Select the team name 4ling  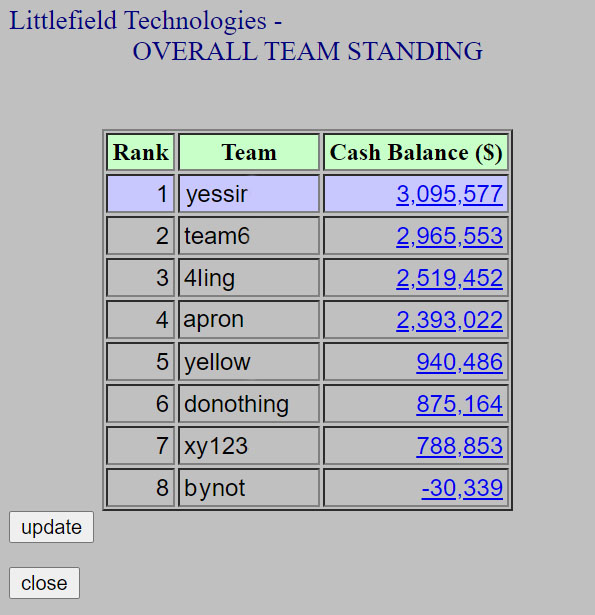209,278
